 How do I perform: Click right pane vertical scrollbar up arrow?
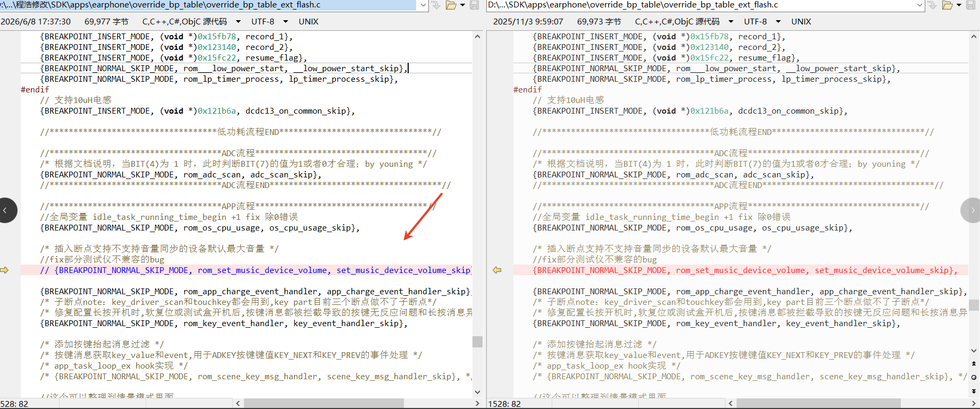tap(974, 37)
